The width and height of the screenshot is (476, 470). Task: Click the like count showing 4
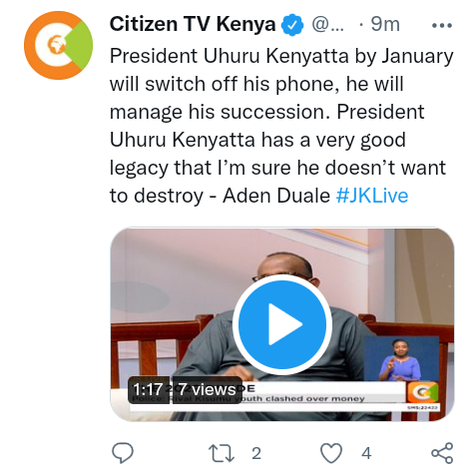tap(366, 453)
